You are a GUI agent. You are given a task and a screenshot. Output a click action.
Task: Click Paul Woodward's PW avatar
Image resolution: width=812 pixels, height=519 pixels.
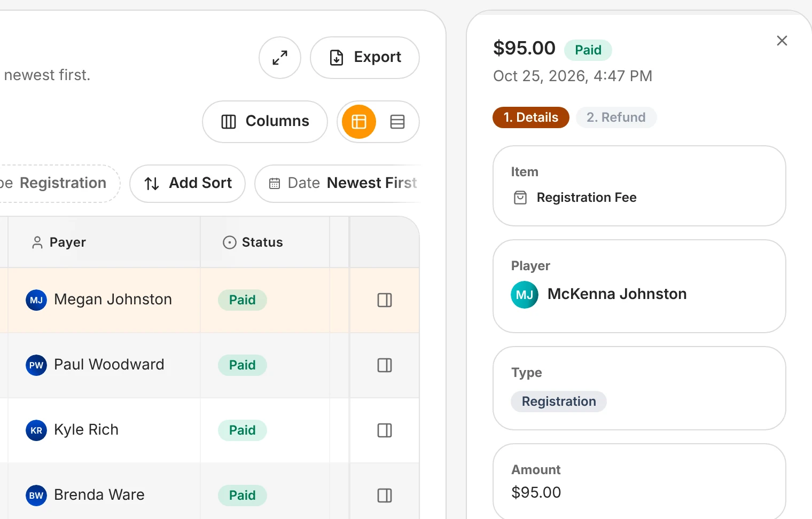[36, 365]
